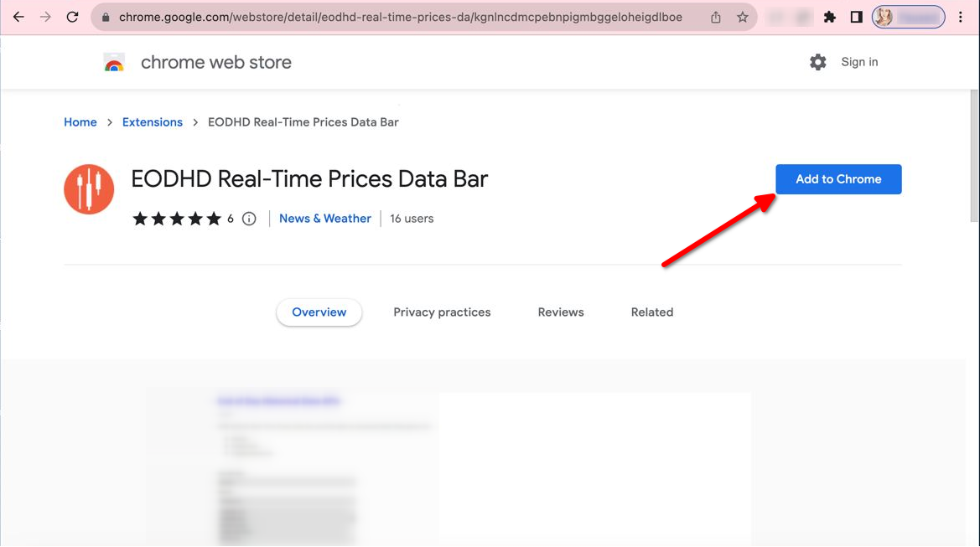
Task: Click the blurred extension screenshot preview
Action: point(450,468)
